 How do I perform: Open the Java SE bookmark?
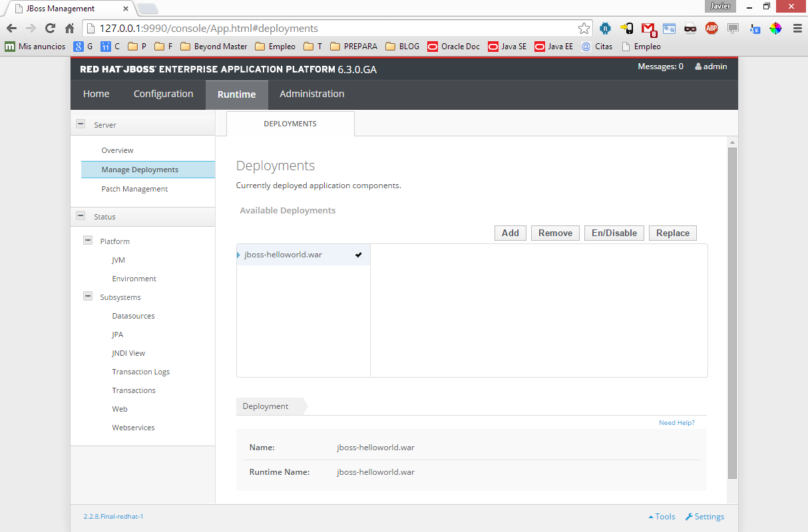click(x=507, y=47)
